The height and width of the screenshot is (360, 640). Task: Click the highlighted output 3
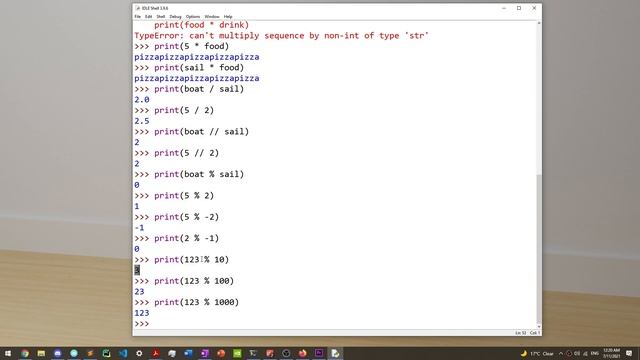point(137,270)
